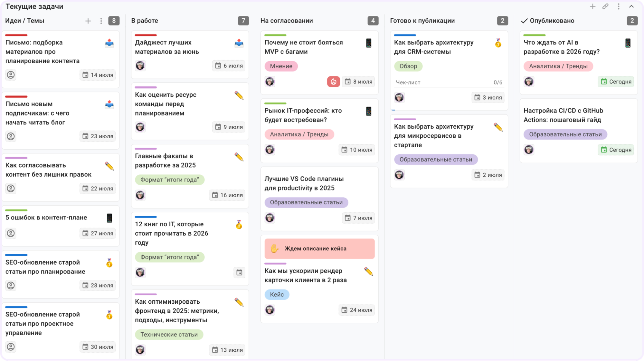This screenshot has width=644, height=361.
Task: Click pencil icon on архитектуру для микросервисов card
Action: click(498, 127)
